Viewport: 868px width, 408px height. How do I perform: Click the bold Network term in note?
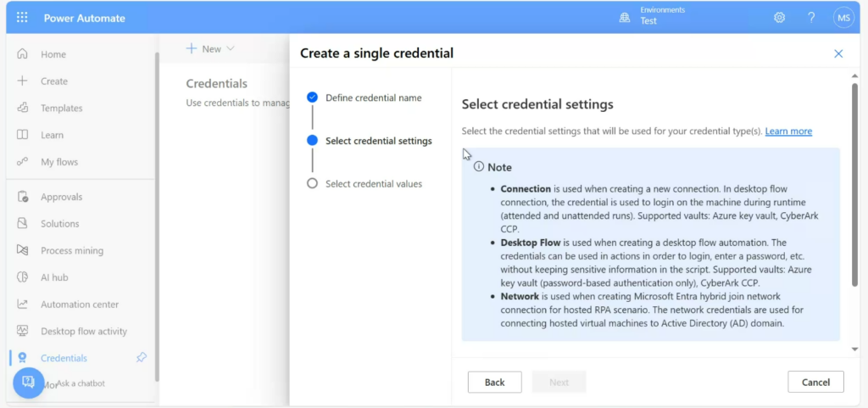point(520,296)
